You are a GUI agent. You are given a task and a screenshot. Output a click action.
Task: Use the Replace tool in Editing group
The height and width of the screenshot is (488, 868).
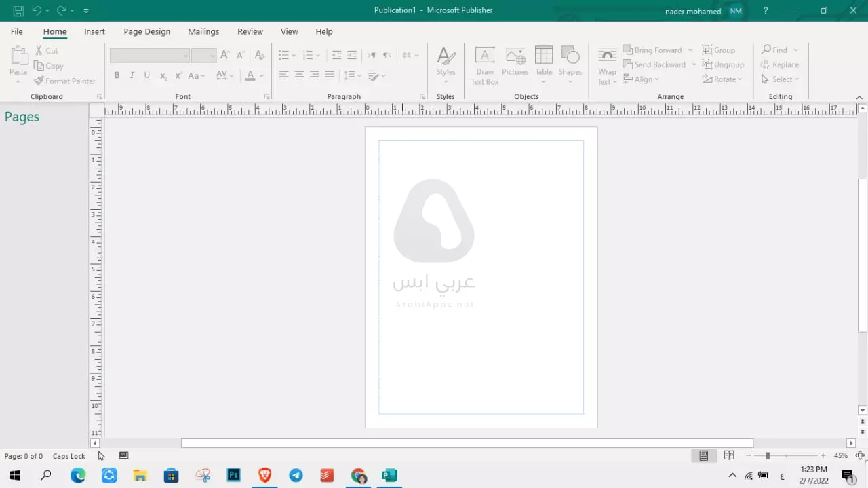[780, 64]
